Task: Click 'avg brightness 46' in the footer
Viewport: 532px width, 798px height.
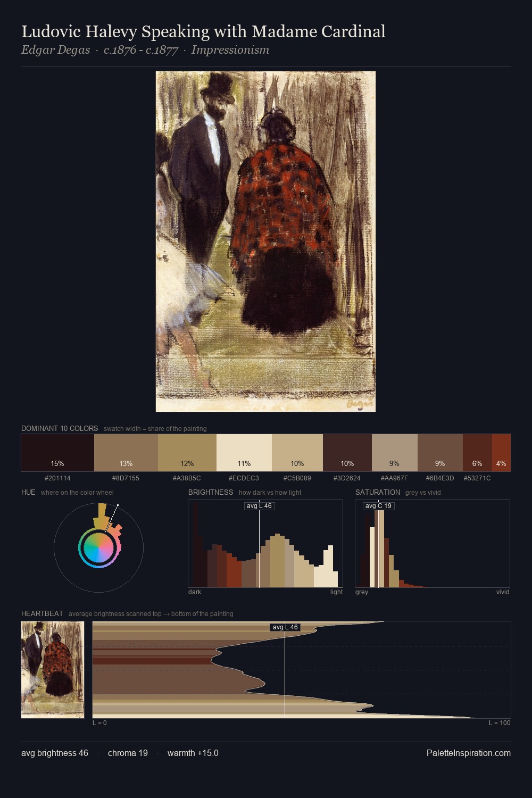Action: (x=55, y=753)
